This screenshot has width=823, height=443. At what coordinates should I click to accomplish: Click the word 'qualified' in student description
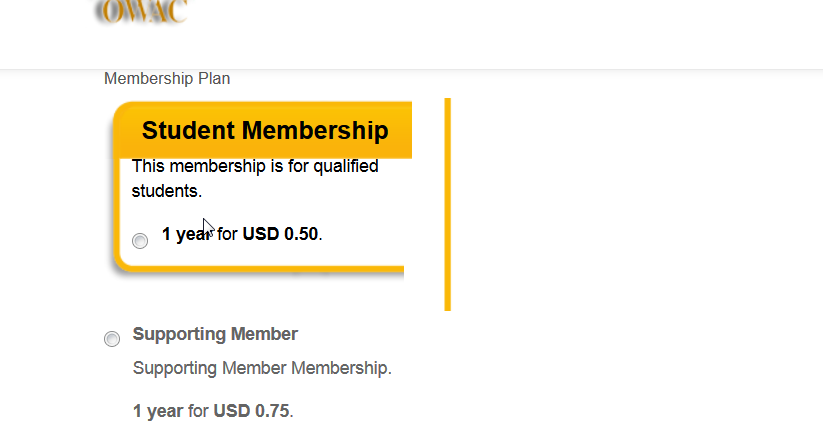click(x=346, y=166)
